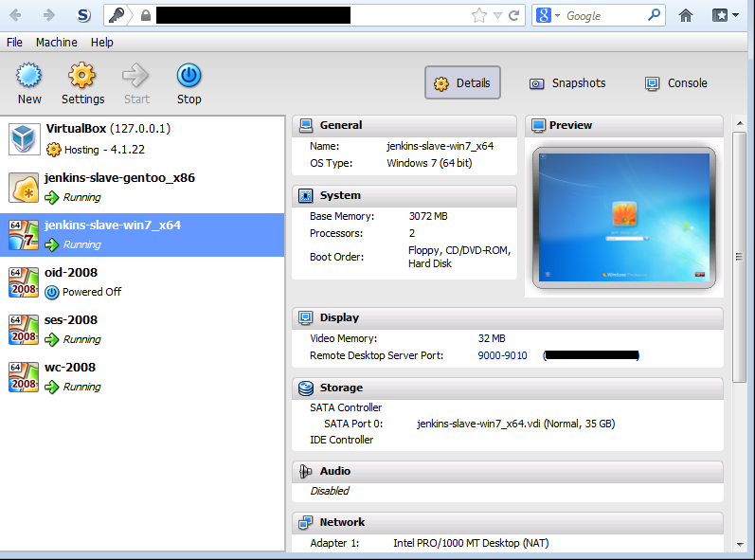This screenshot has width=755, height=560.
Task: Switch to the Console tab
Action: coord(676,82)
